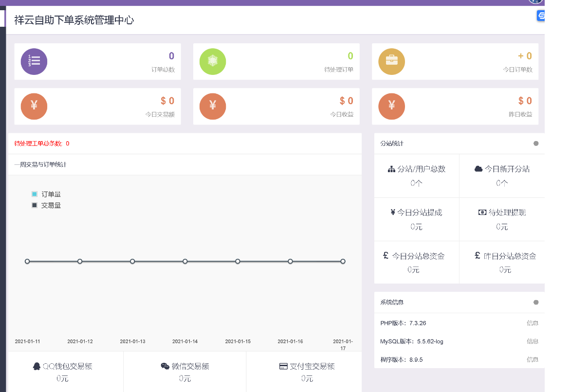Click the 昨日收益 label
Viewport: 570px width, 392px height.
point(520,114)
